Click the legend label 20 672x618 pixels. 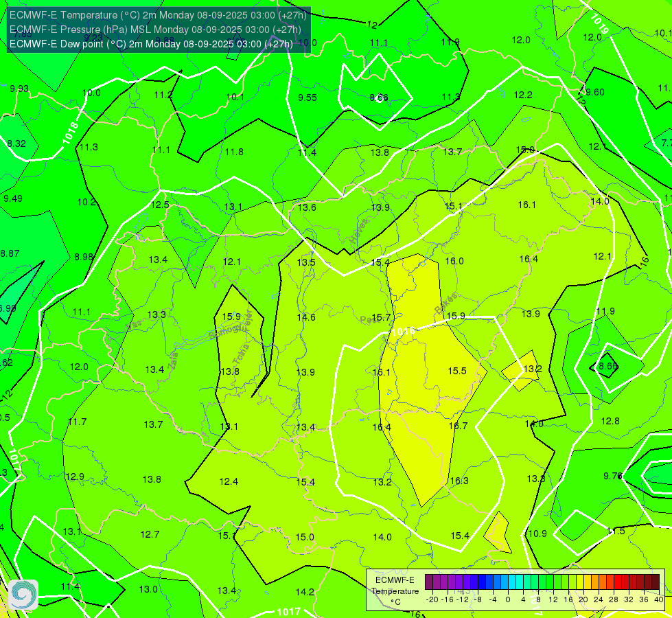click(583, 599)
